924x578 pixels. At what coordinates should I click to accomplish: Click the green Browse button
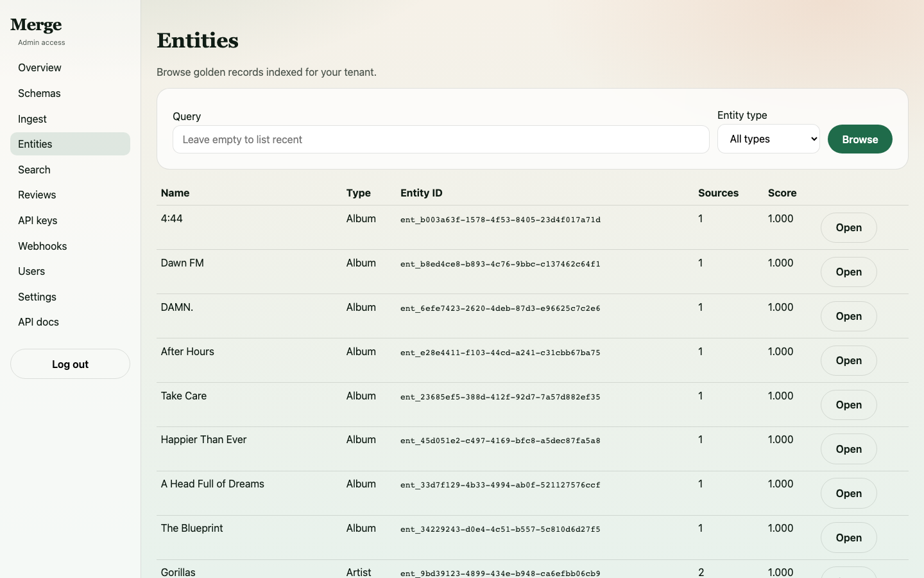(860, 139)
